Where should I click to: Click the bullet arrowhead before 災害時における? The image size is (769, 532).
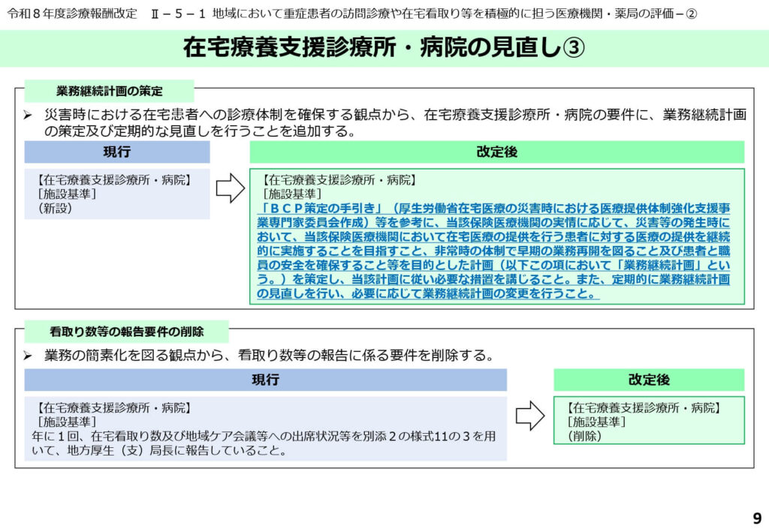click(29, 116)
